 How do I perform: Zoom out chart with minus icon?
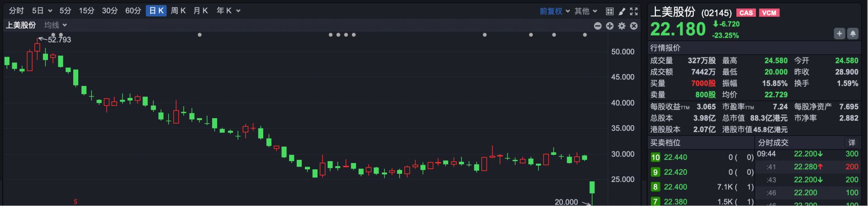pos(598,26)
